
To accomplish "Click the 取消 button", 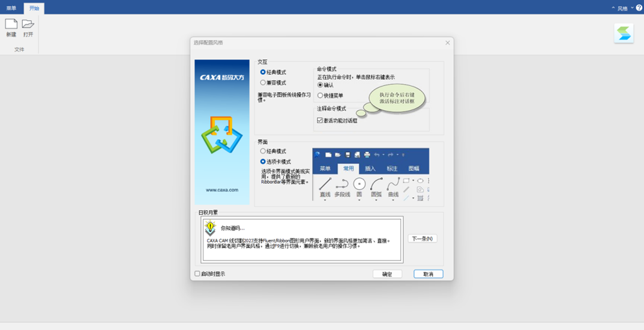I will (429, 274).
